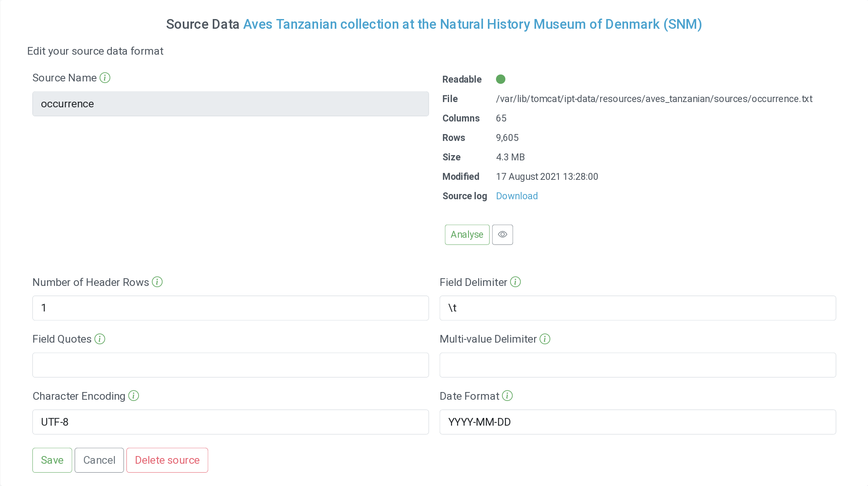Open the Aves Tanzanian collection title link
This screenshot has height=486, width=868.
pos(472,24)
